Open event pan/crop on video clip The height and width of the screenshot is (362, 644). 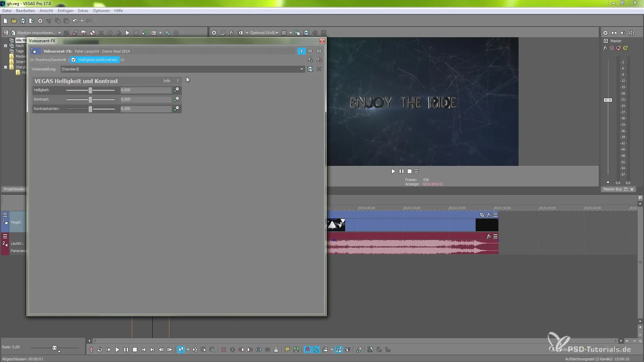click(482, 215)
